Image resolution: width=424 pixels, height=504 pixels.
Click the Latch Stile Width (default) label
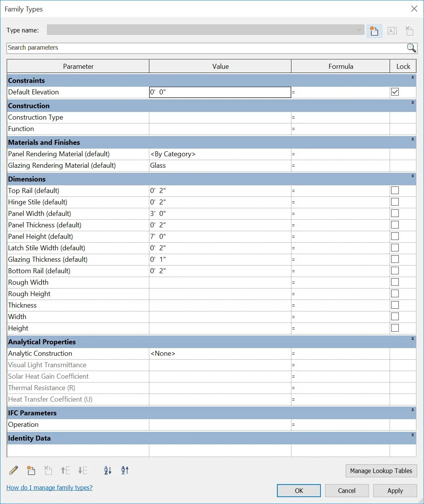pyautogui.click(x=47, y=248)
